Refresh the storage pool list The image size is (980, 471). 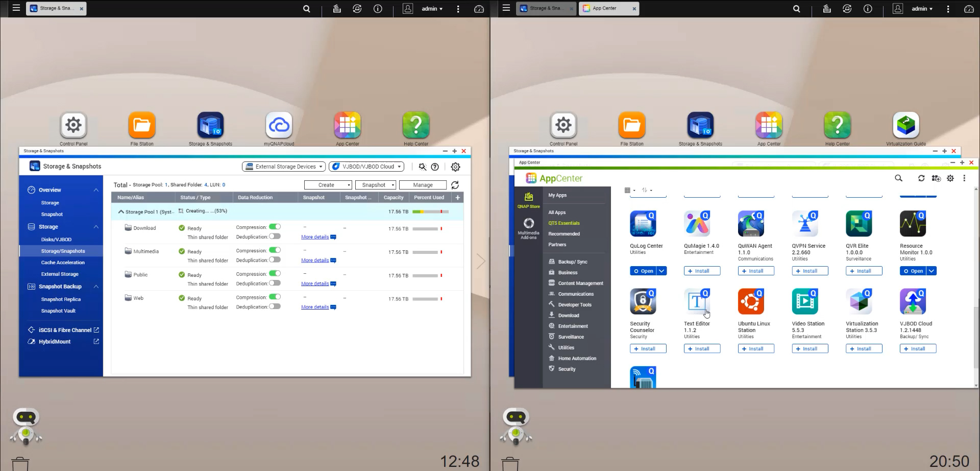pos(455,185)
